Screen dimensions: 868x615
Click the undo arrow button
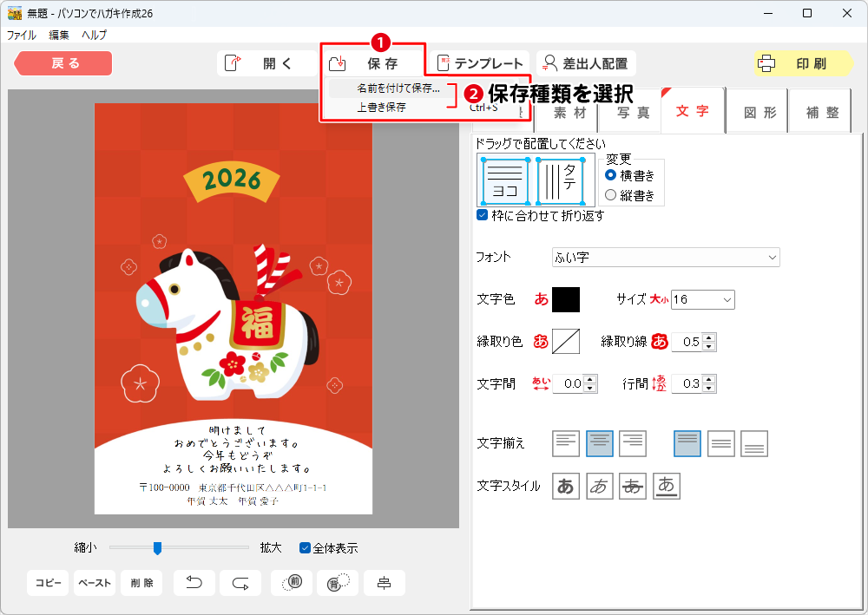(x=194, y=583)
